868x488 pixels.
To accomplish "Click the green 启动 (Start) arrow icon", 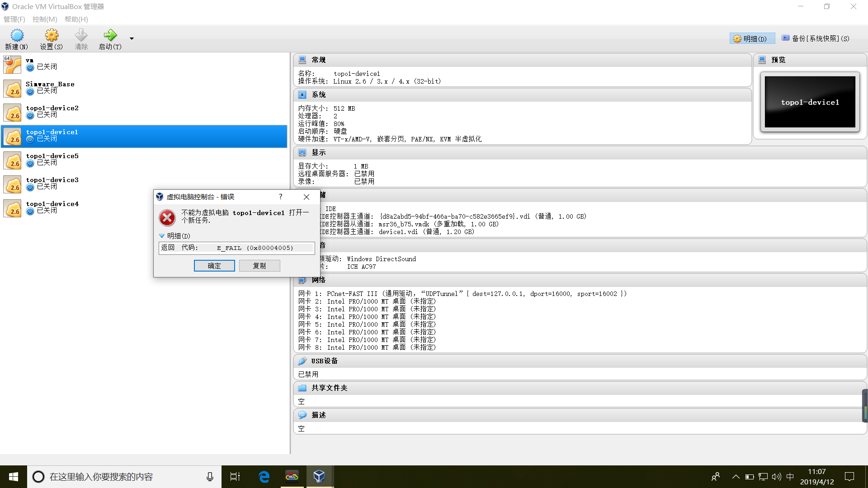I will pyautogui.click(x=110, y=35).
